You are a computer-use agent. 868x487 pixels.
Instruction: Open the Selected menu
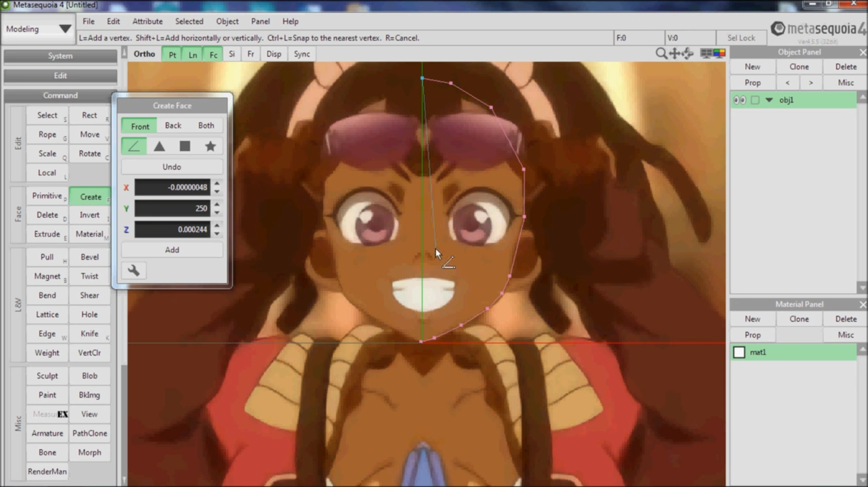[x=189, y=21]
